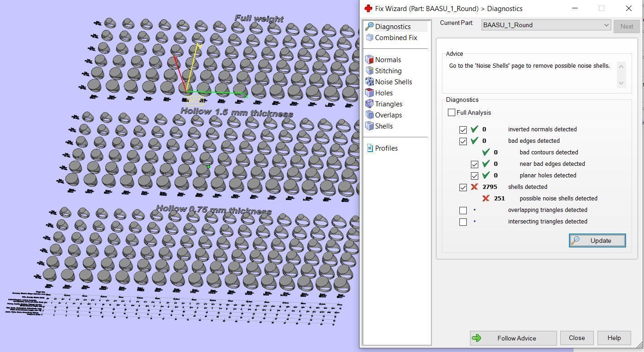This screenshot has width=644, height=352.
Task: Uncheck near bad edges detection
Action: pyautogui.click(x=475, y=164)
